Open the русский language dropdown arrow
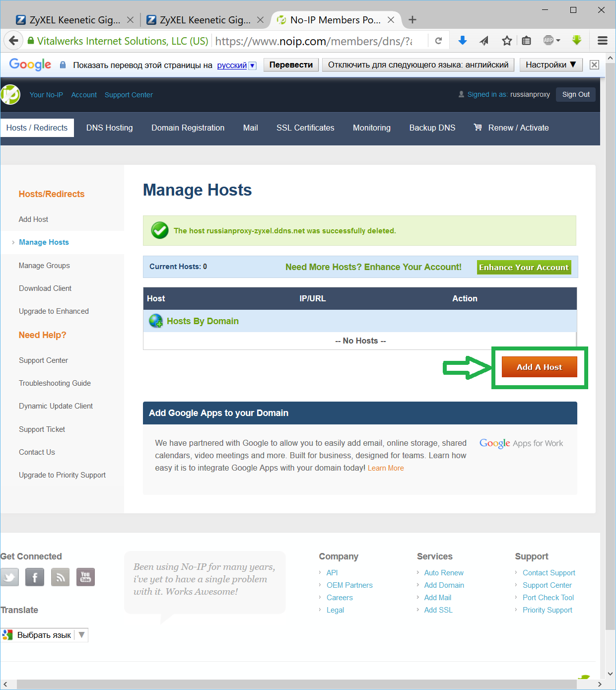The width and height of the screenshot is (616, 690). point(252,66)
